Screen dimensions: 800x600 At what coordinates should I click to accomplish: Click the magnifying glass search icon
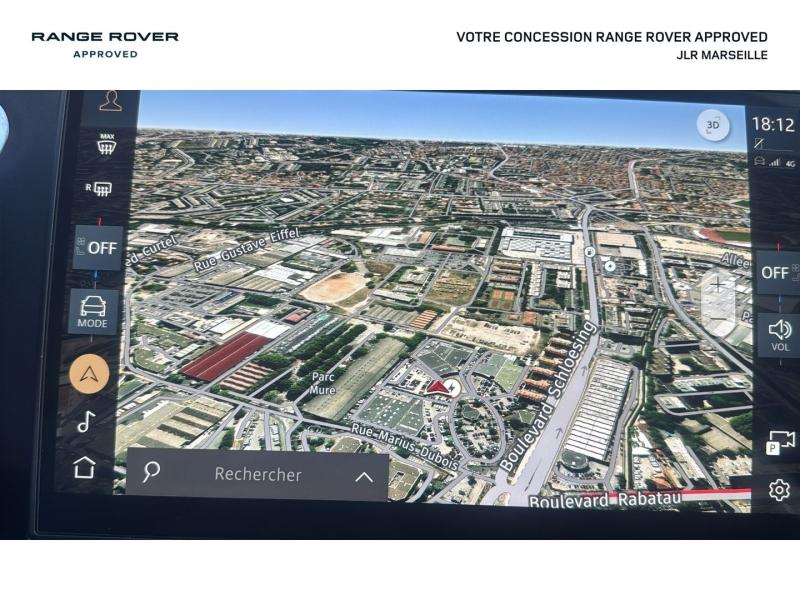pyautogui.click(x=151, y=473)
